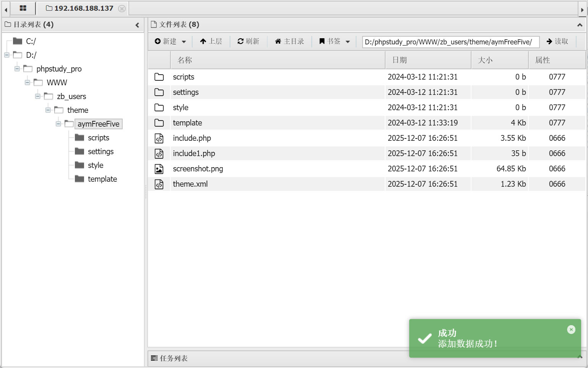This screenshot has height=368, width=588.
Task: Collapse the D:/ tree node
Action: tap(7, 55)
